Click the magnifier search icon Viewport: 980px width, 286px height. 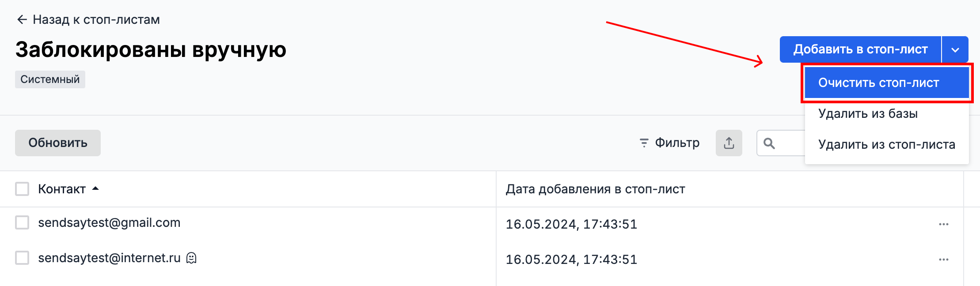(x=769, y=143)
